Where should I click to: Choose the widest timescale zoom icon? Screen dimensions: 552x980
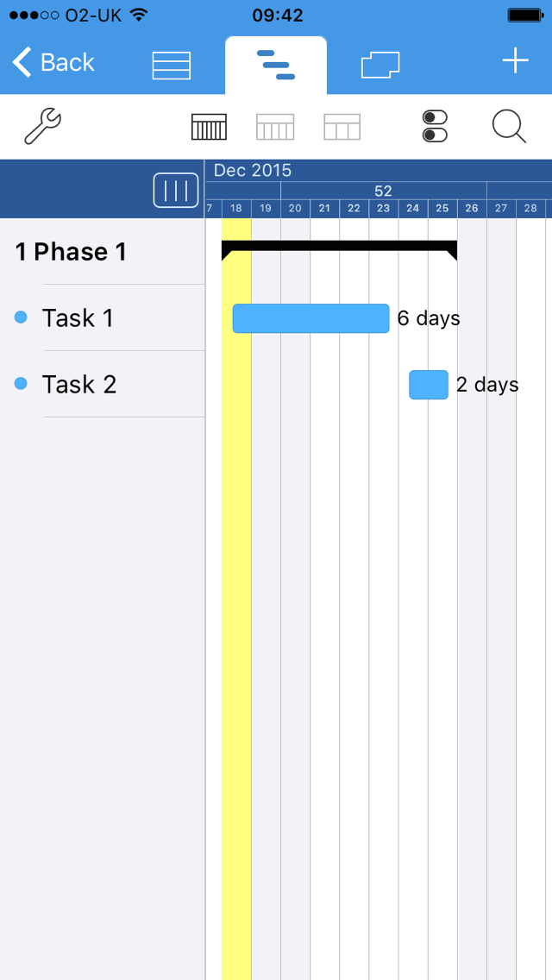click(342, 127)
